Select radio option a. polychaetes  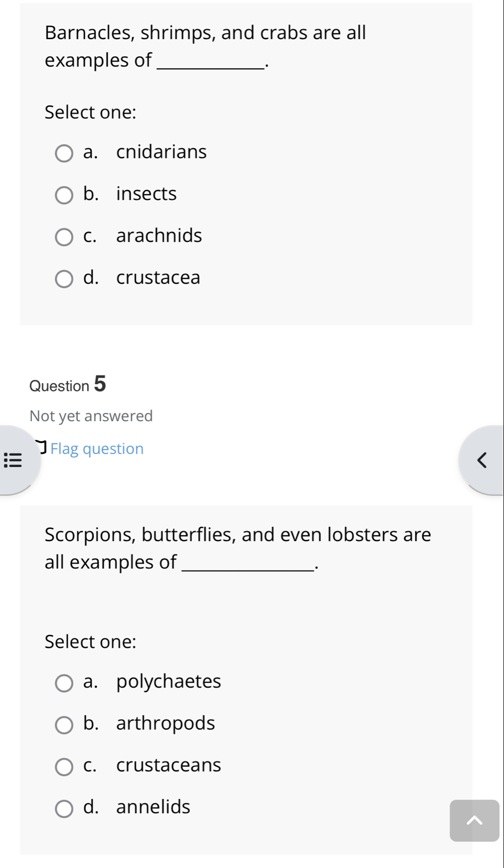coord(64,683)
